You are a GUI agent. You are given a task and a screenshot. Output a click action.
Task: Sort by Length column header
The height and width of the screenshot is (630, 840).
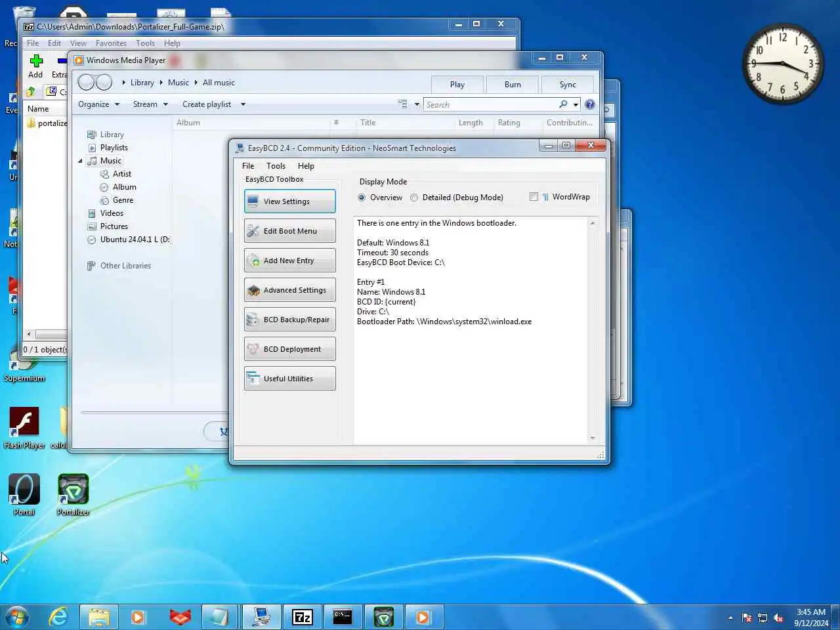pyautogui.click(x=471, y=123)
